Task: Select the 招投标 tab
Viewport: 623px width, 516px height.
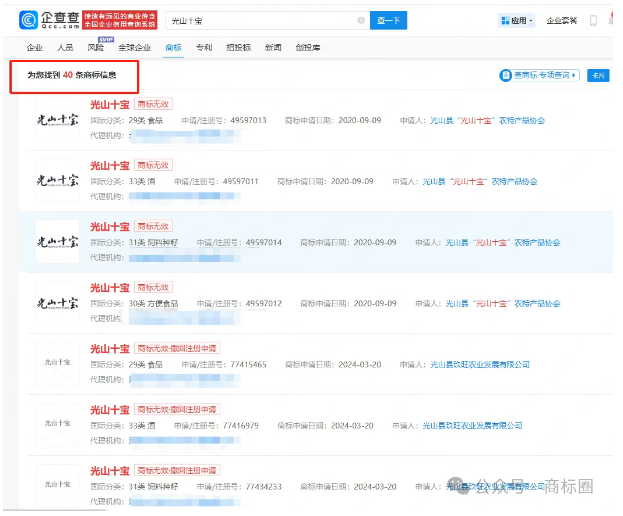Action: click(239, 47)
